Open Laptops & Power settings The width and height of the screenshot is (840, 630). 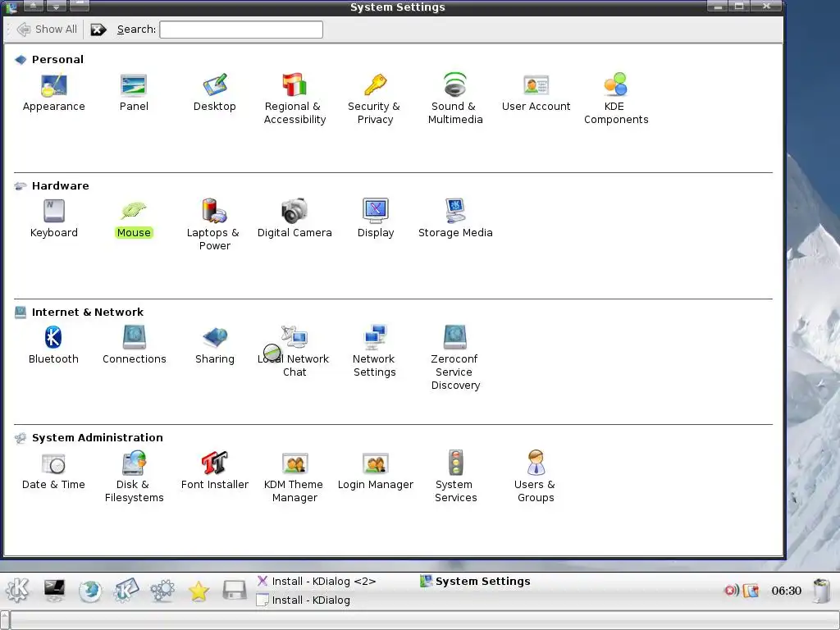[x=214, y=225]
